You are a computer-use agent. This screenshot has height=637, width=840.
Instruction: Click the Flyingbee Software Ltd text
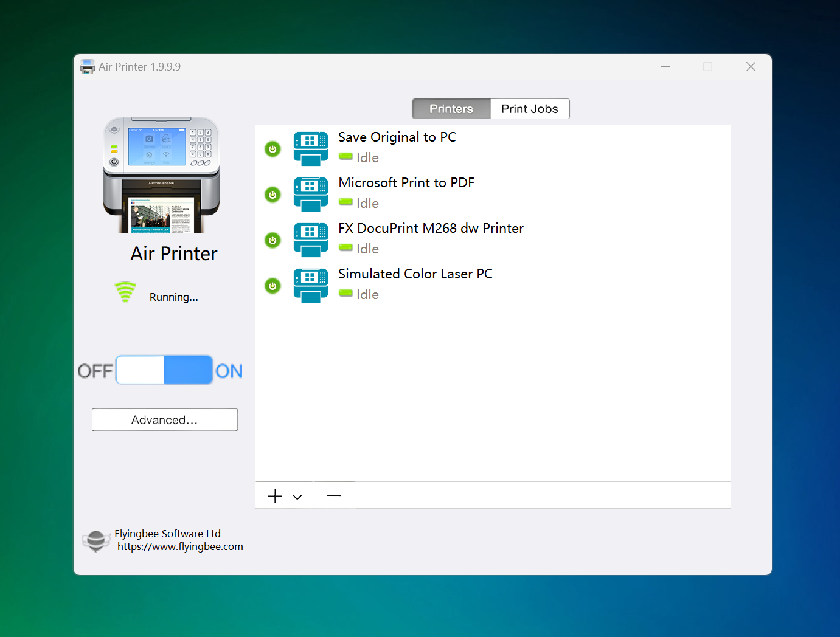[167, 534]
